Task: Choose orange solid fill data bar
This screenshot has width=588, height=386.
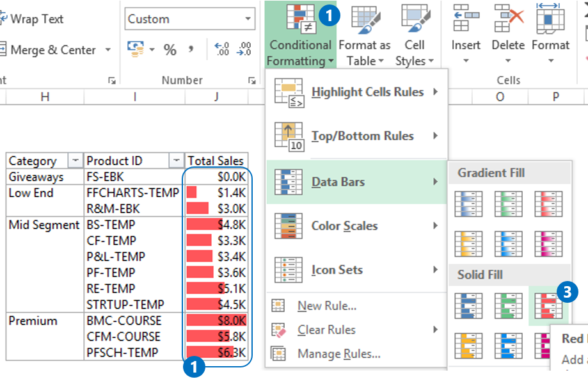Action: (468, 346)
